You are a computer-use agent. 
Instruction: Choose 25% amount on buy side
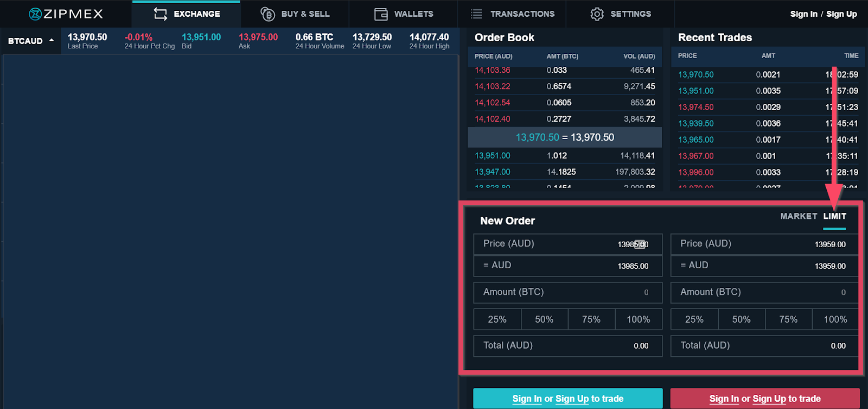[497, 319]
